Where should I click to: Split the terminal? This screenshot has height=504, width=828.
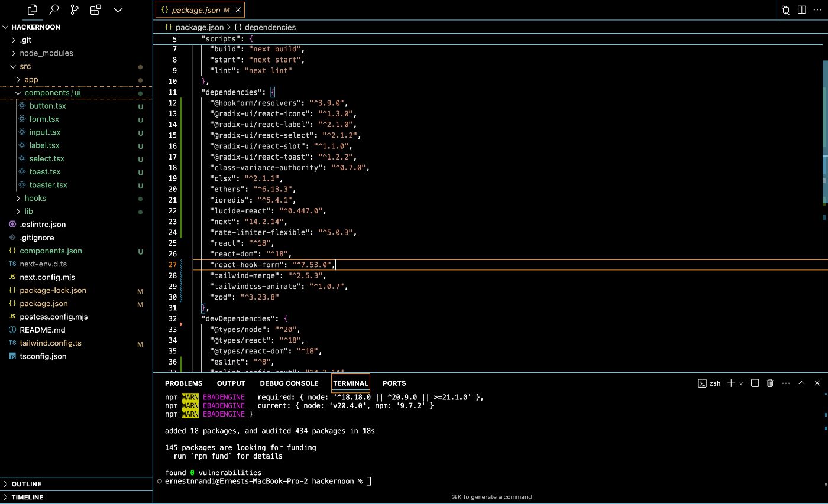755,383
